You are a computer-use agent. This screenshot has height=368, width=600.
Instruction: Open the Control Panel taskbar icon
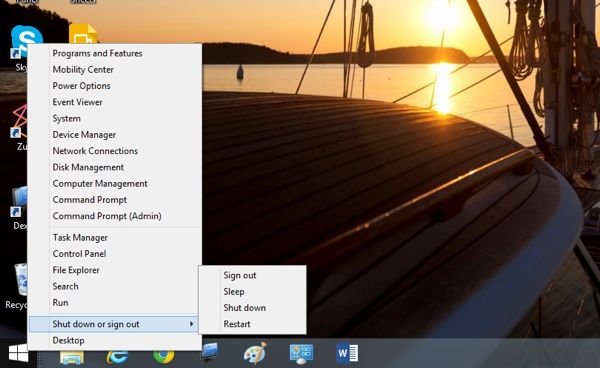[301, 354]
